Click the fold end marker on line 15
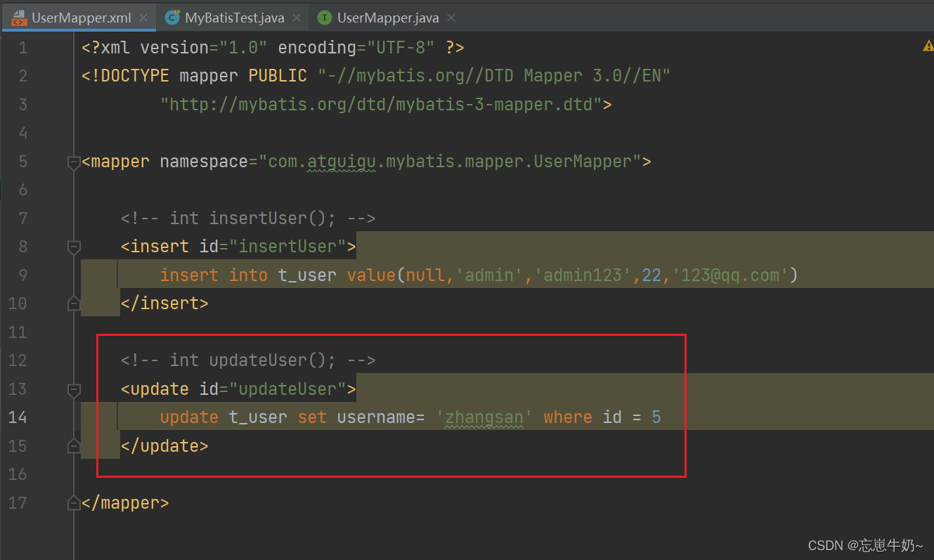The height and width of the screenshot is (560, 934). click(73, 446)
